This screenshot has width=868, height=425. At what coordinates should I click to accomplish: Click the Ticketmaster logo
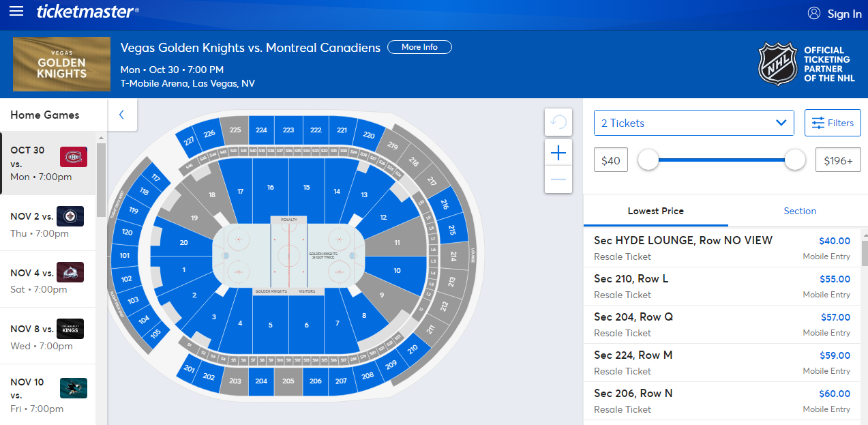coord(88,12)
